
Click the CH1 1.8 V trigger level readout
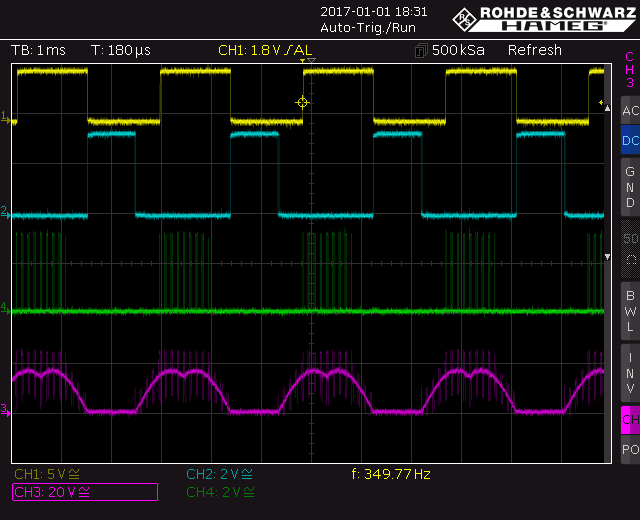[x=265, y=50]
